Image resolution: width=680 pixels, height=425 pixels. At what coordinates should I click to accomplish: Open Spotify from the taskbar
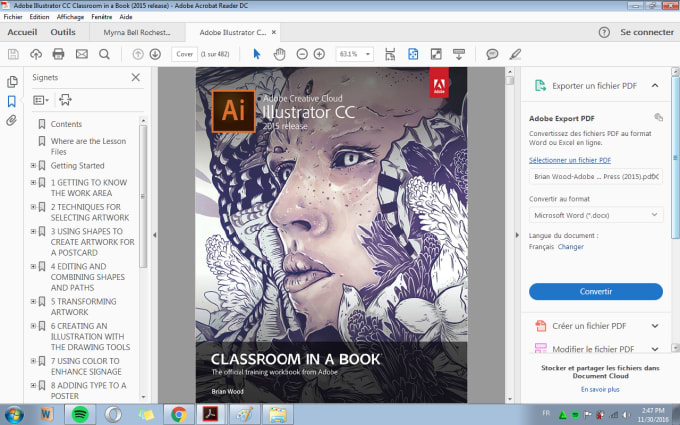(80, 415)
